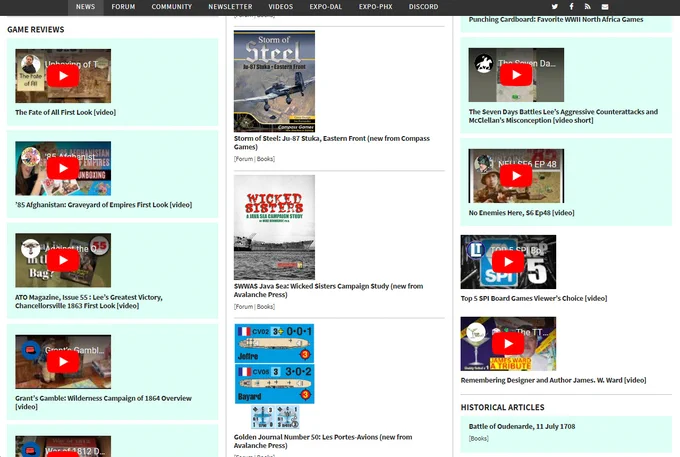680x457 pixels.
Task: Open The Fate of All First Look link
Action: click(65, 112)
